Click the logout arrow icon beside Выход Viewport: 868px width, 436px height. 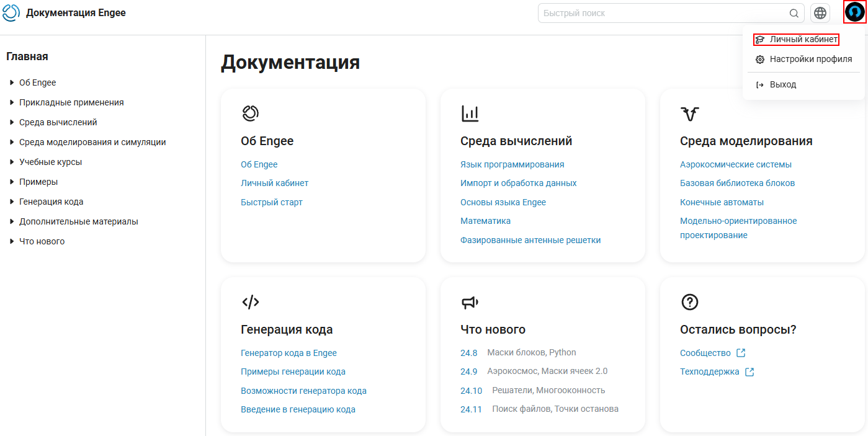[x=760, y=85]
